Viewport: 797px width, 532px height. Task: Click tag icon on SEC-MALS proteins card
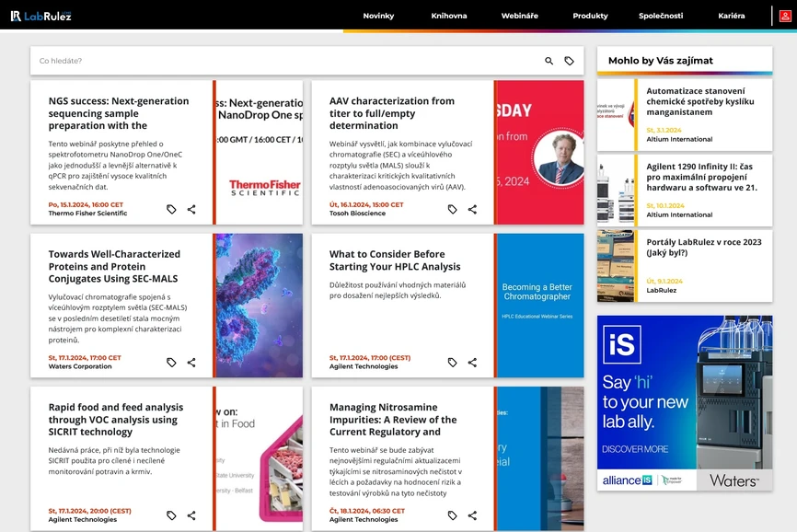tap(171, 363)
